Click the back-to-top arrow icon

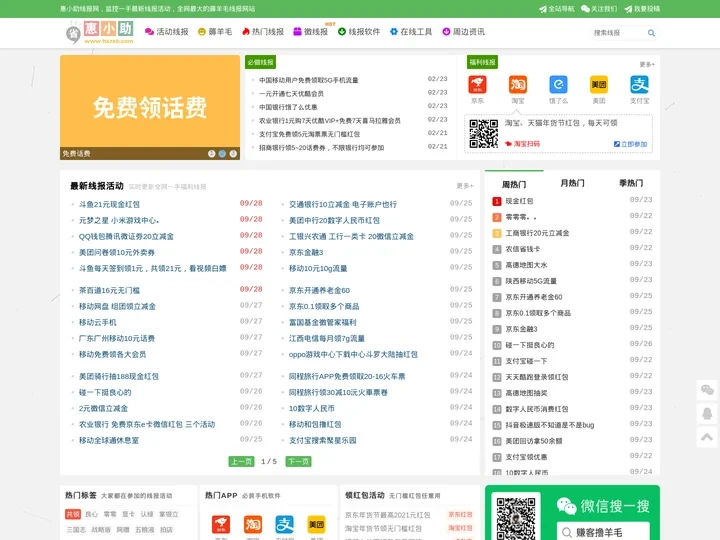707,437
